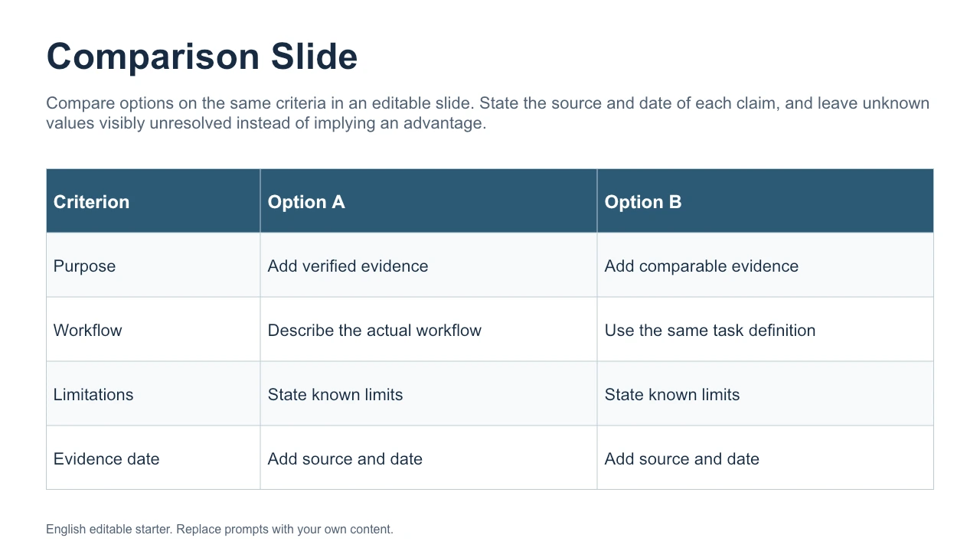The image size is (980, 551).
Task: Select the Comparison Slide title text
Action: point(202,57)
